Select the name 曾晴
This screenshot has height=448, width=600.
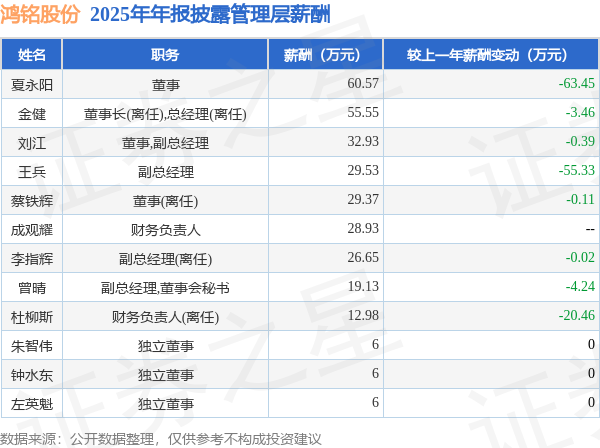pyautogui.click(x=32, y=288)
